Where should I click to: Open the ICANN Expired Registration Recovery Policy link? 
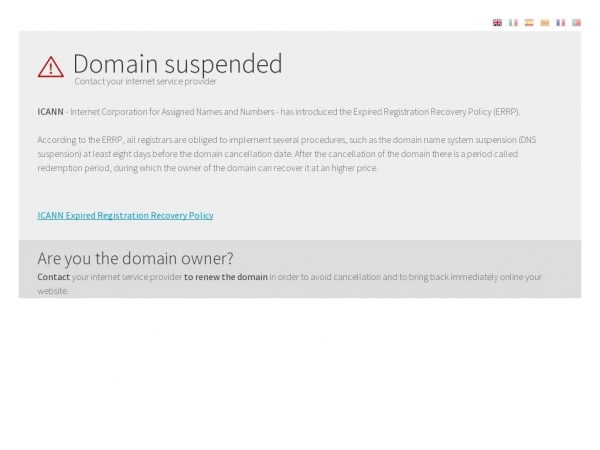point(125,215)
